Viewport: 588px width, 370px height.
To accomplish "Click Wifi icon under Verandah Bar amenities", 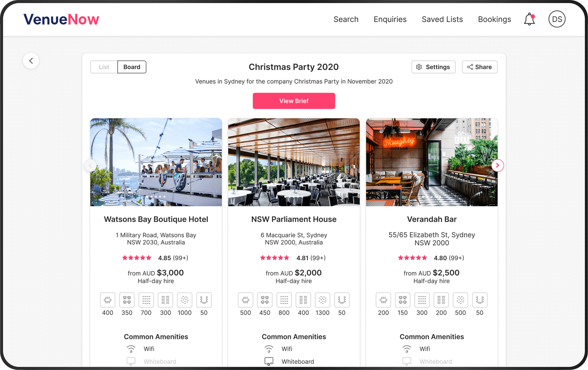I will 407,349.
